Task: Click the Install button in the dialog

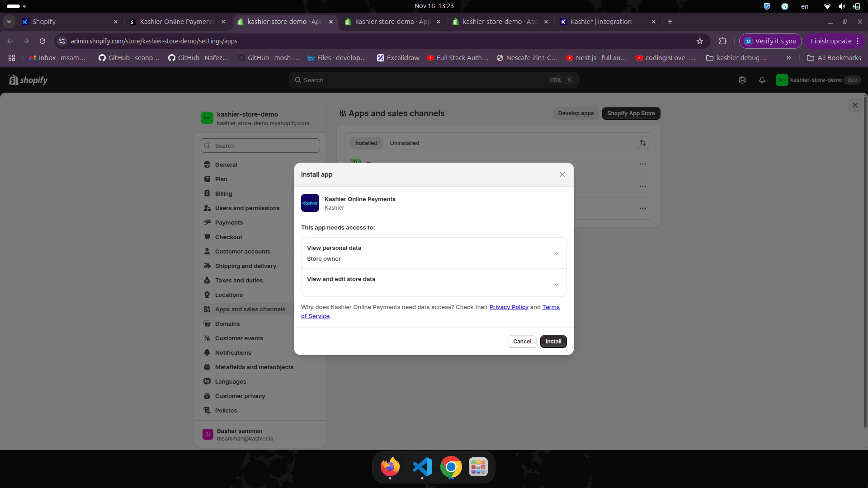Action: point(553,342)
